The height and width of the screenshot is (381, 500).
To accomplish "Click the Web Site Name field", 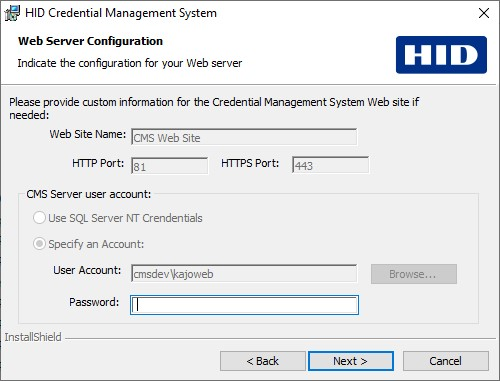I will [244, 137].
